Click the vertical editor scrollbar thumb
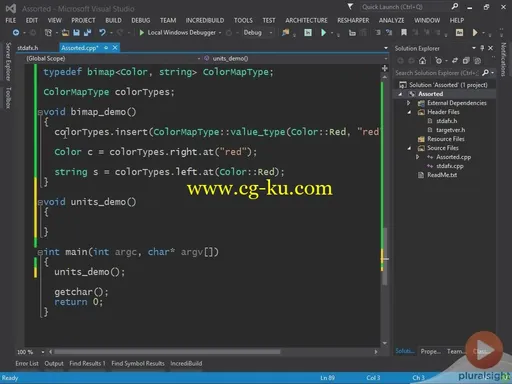The image size is (512, 384). 385,256
